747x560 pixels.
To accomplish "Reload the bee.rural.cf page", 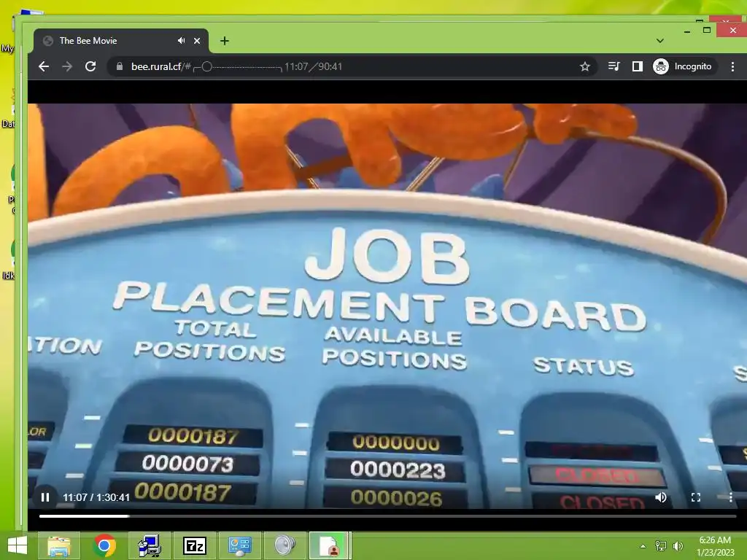I will click(90, 66).
